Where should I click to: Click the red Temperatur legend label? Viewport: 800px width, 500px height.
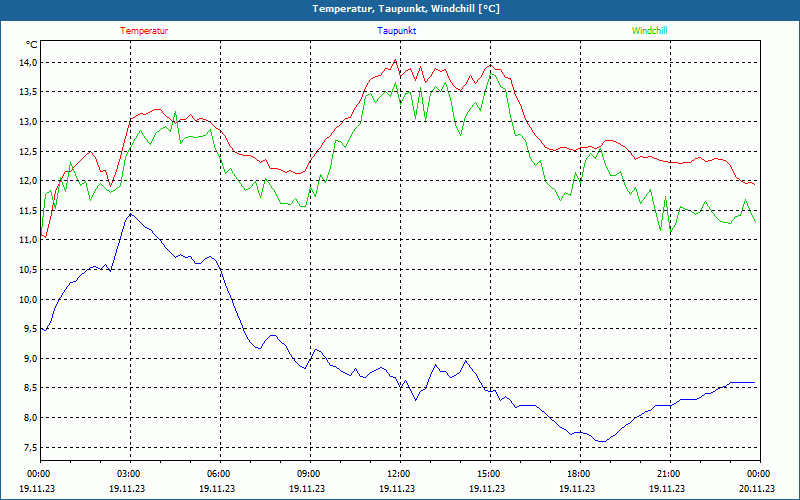(x=144, y=31)
